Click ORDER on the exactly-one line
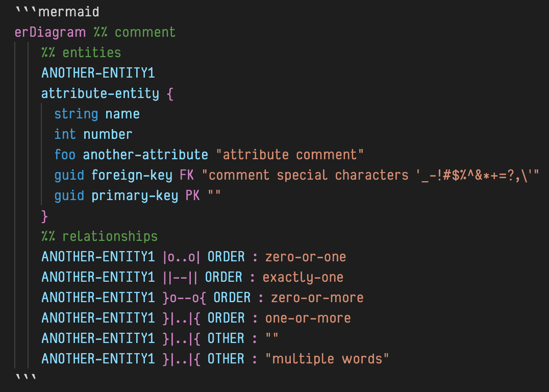549x392 pixels. click(x=223, y=277)
